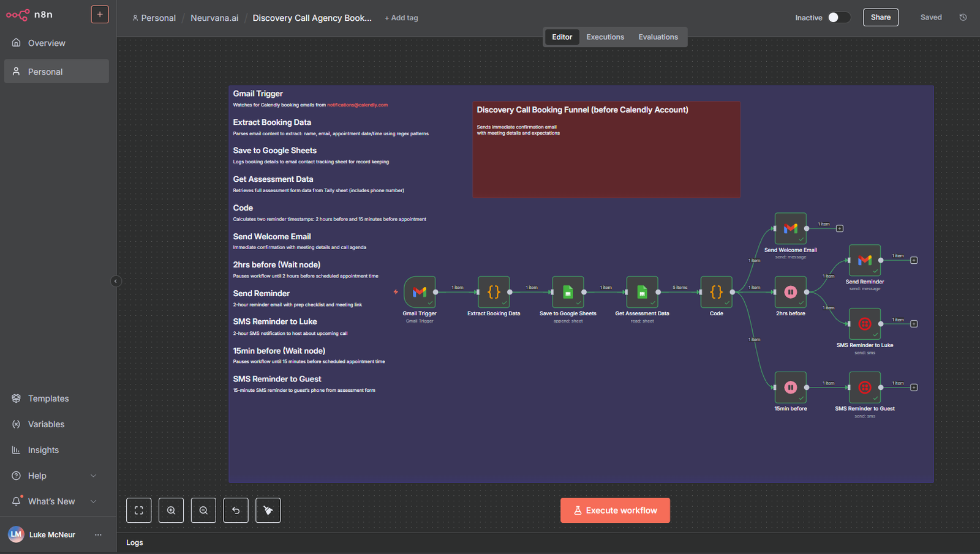Switch to the Executions tab

(x=605, y=37)
